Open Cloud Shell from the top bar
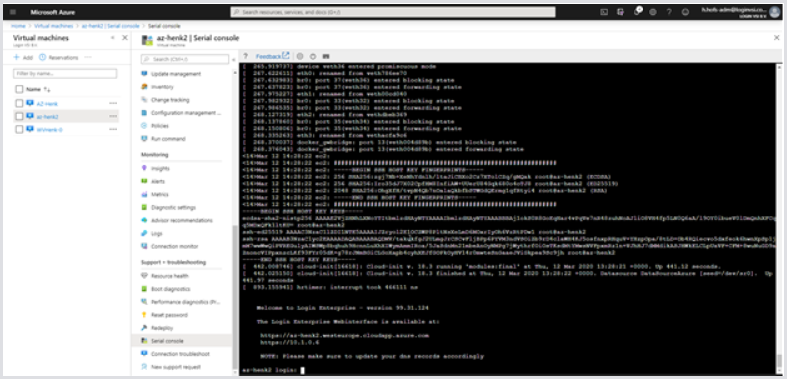 tap(604, 12)
